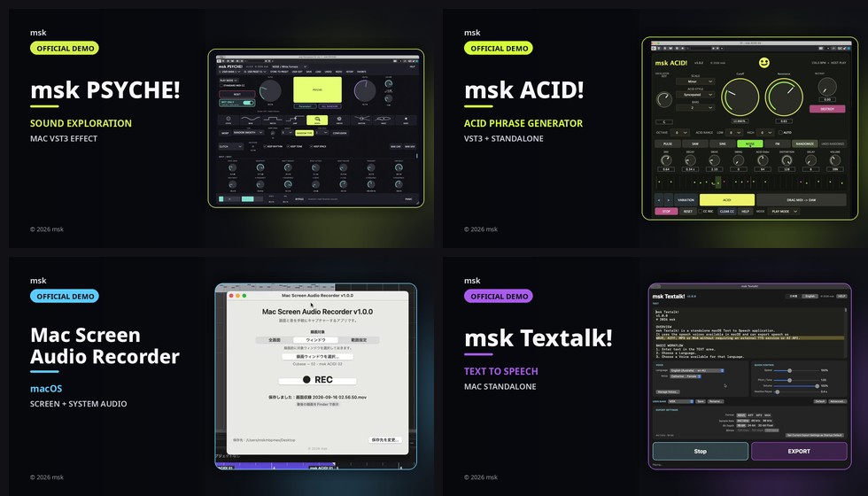The width and height of the screenshot is (868, 496).
Task: Open the GLITCH dropdown in PSYCHE!
Action: pyautogui.click(x=231, y=147)
